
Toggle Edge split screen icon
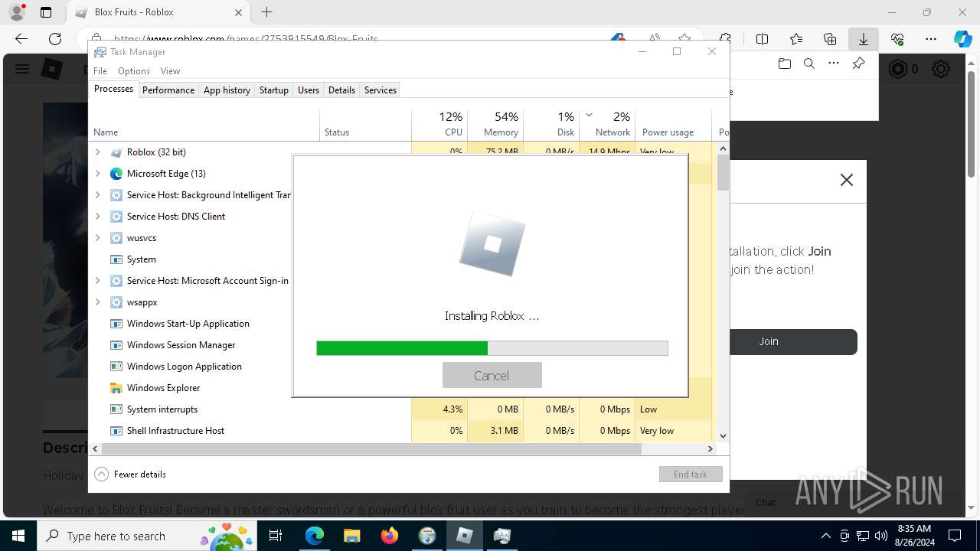(x=762, y=39)
